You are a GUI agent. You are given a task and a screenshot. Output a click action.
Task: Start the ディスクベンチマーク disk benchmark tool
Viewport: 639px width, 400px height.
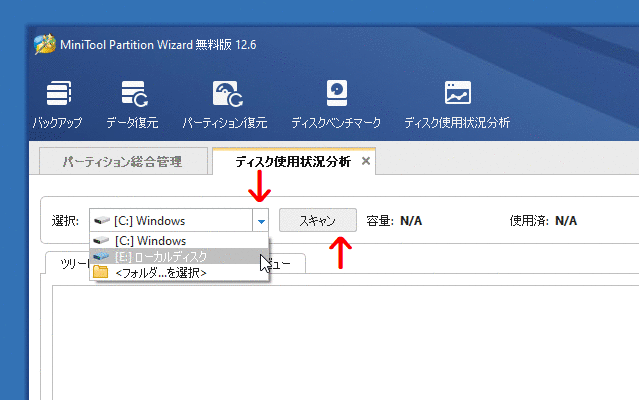tap(336, 106)
